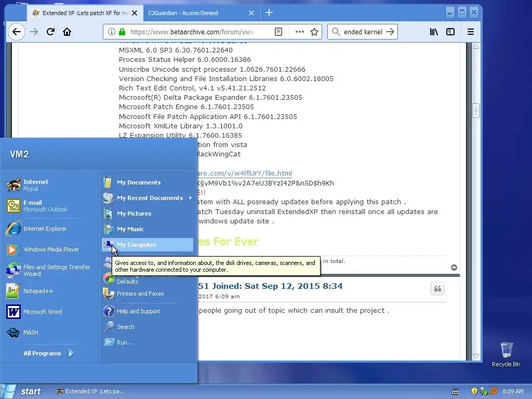The image size is (532, 399).
Task: Go to browser home page
Action: pos(67,32)
